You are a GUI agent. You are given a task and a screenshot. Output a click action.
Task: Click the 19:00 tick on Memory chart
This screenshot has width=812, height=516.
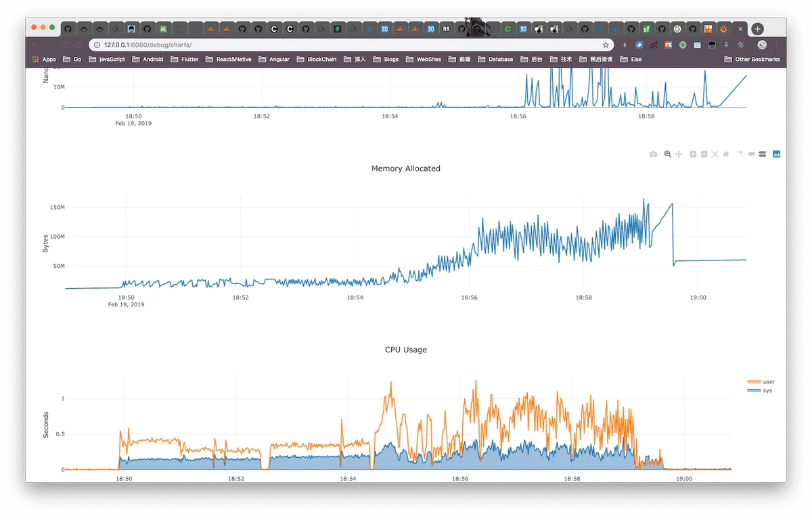(698, 297)
